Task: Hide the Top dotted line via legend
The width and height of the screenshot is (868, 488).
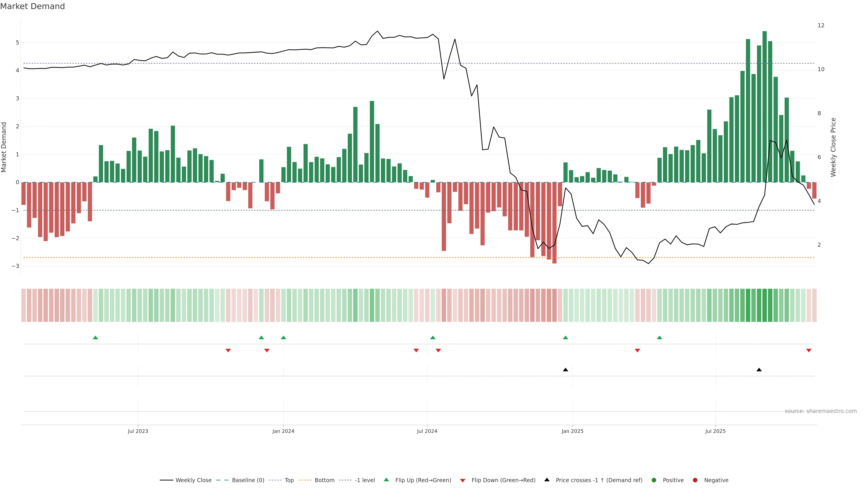Action: tap(289, 480)
